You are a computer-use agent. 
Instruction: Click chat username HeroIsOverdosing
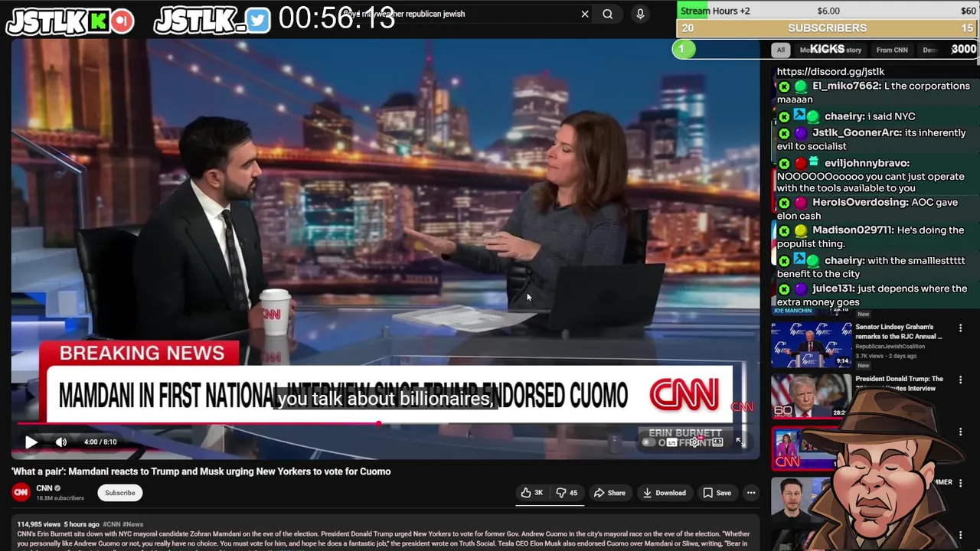(860, 202)
